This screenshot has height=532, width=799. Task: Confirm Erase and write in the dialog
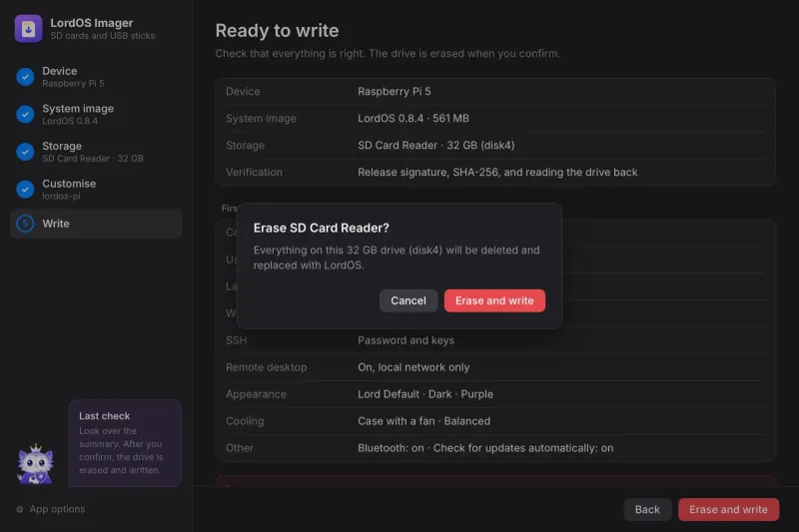click(494, 300)
